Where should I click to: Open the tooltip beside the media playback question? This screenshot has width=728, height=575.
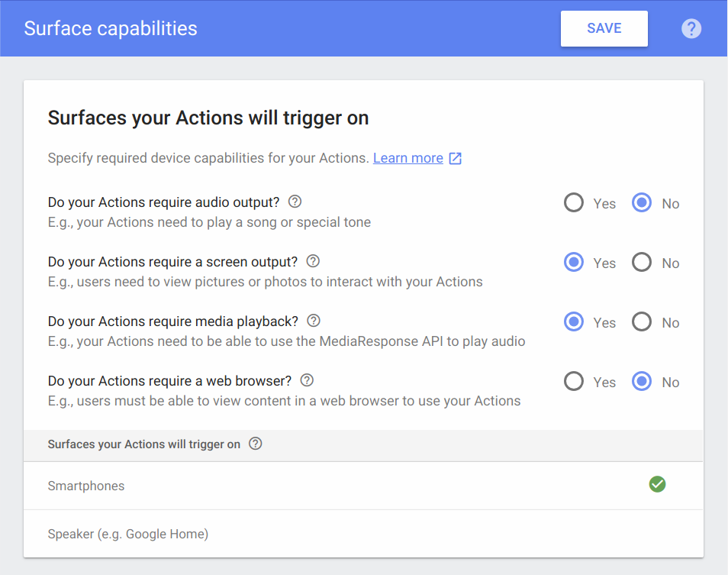313,321
